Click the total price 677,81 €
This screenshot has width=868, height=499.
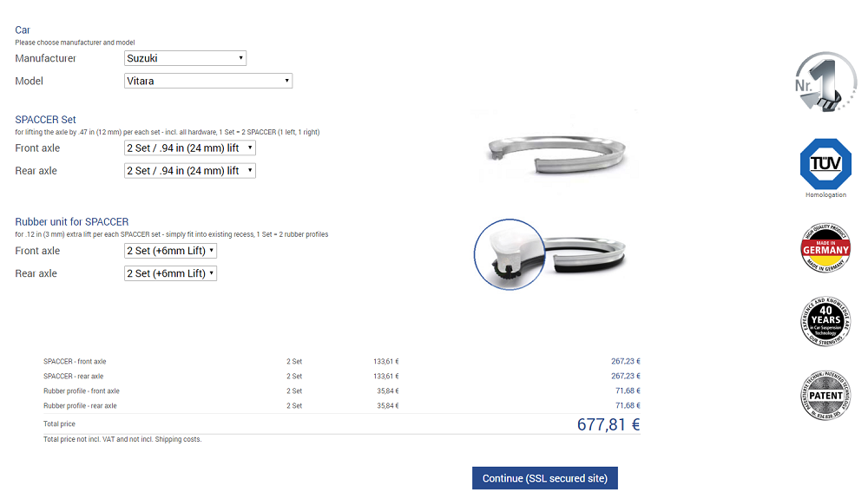(608, 424)
